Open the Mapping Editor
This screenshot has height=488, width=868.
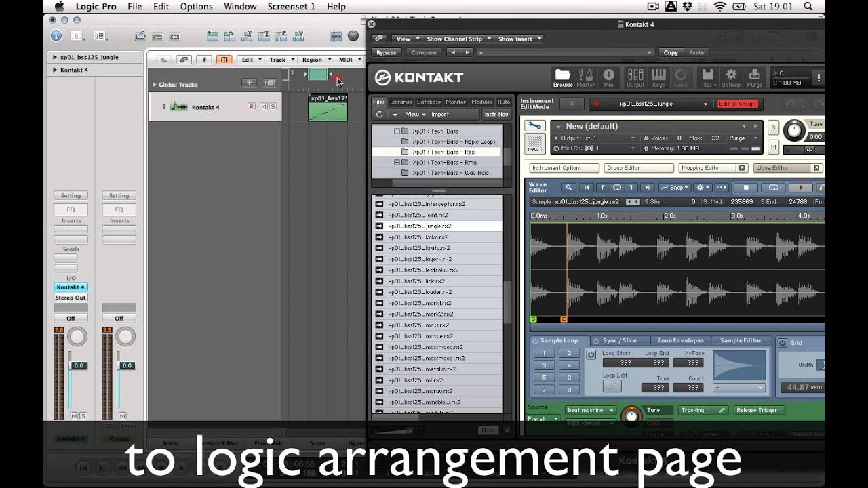click(x=712, y=168)
